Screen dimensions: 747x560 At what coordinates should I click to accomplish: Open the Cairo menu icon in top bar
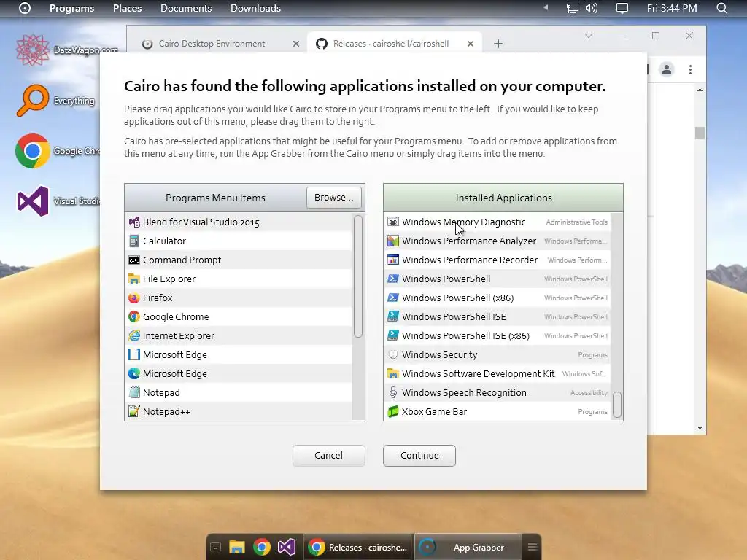(x=25, y=8)
